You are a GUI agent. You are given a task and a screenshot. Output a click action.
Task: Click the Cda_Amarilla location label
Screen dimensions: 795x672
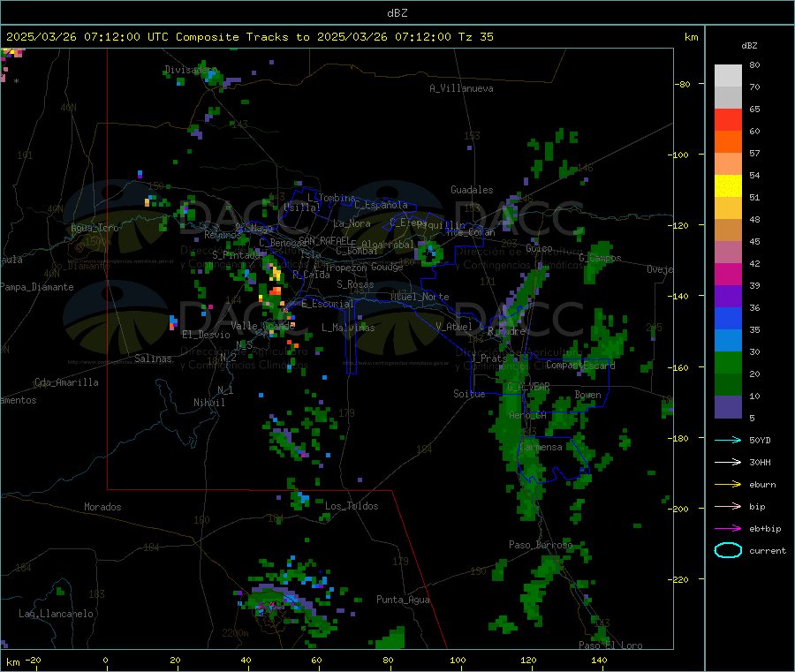(66, 382)
